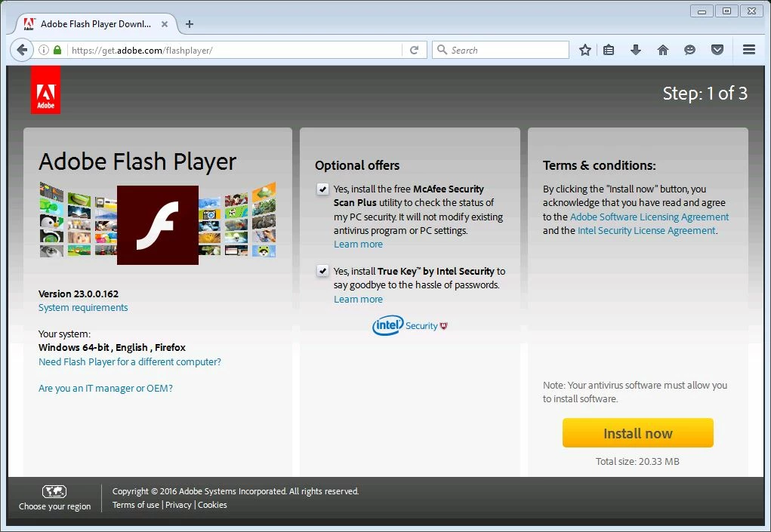Bookmark this page with the star icon
The height and width of the screenshot is (532, 771).
pyautogui.click(x=584, y=50)
